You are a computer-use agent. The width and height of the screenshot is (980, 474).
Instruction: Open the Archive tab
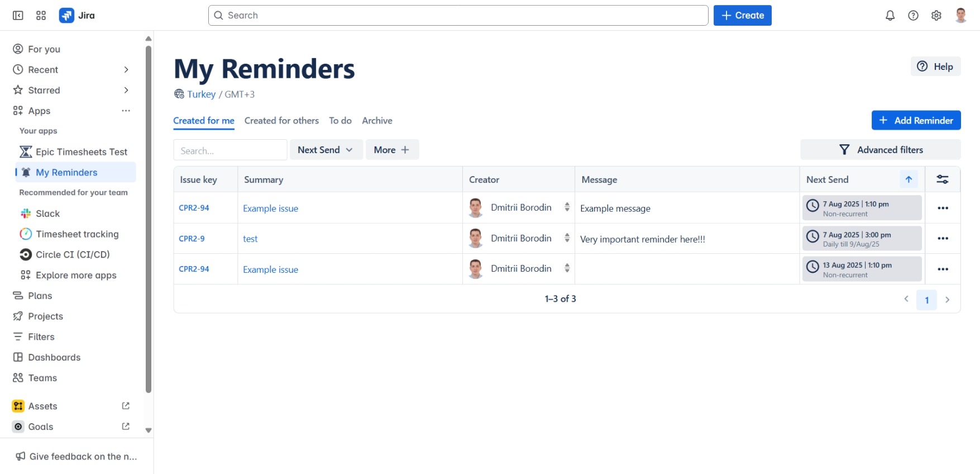377,121
